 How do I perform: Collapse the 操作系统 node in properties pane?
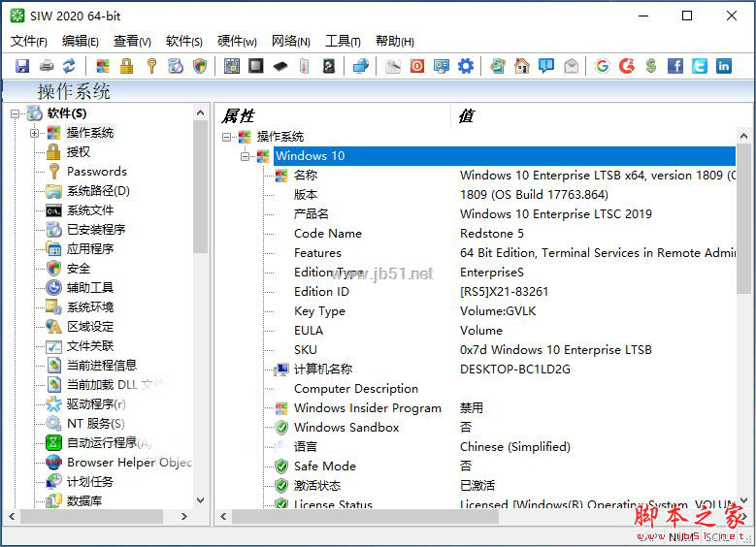(226, 137)
